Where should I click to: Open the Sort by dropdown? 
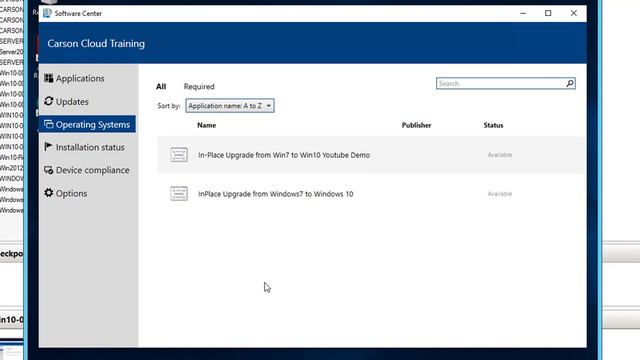(x=230, y=106)
